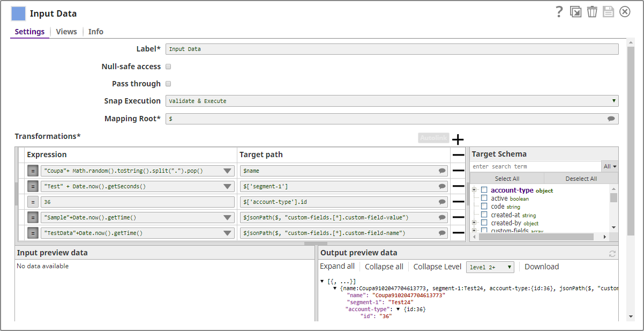Image resolution: width=644 pixels, height=331 pixels.
Task: Add a new transformation row with plus icon
Action: [x=458, y=139]
